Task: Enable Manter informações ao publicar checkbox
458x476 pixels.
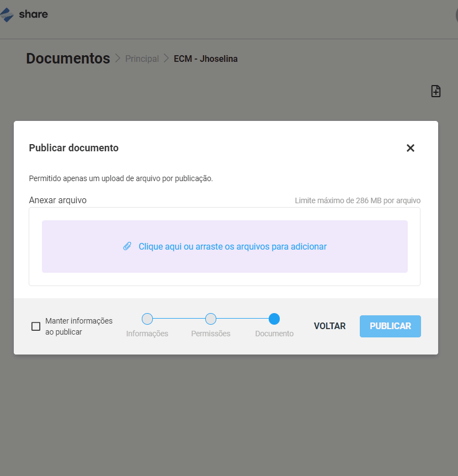Action: pos(36,326)
